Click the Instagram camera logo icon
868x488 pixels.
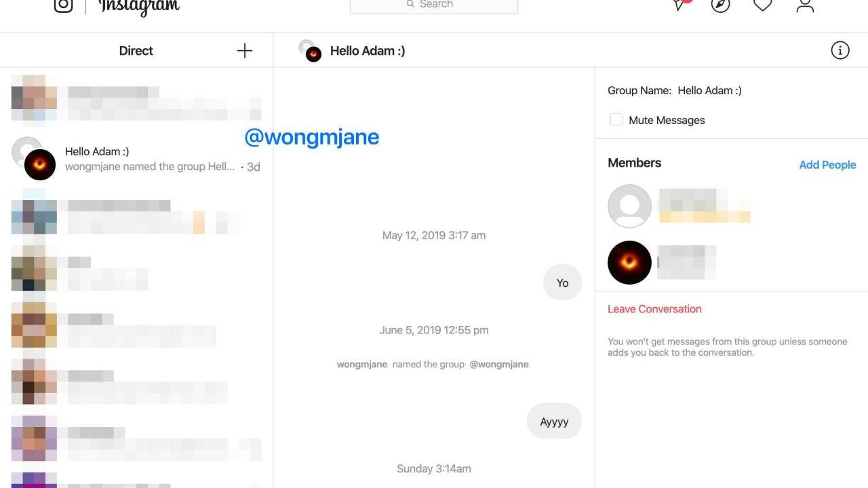click(x=63, y=5)
